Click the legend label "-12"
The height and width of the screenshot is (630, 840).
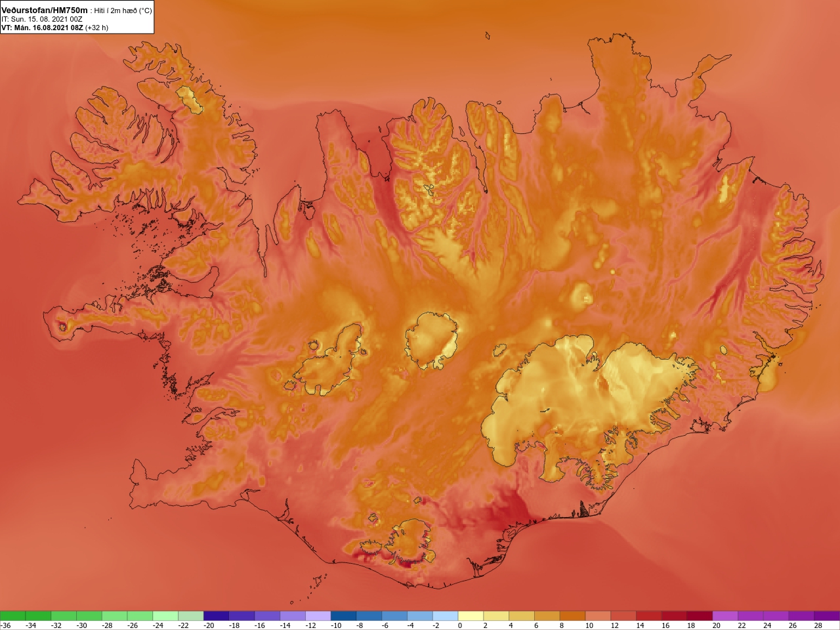[x=310, y=625]
